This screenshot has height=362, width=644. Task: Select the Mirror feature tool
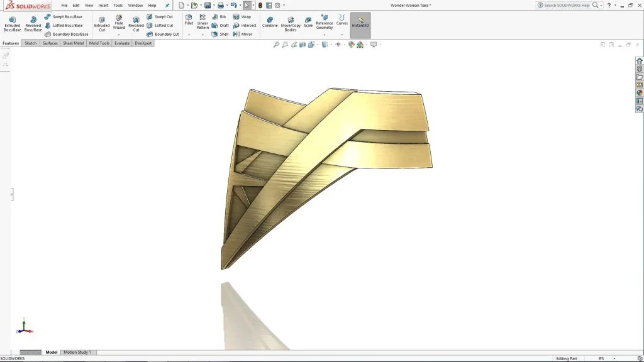click(243, 34)
